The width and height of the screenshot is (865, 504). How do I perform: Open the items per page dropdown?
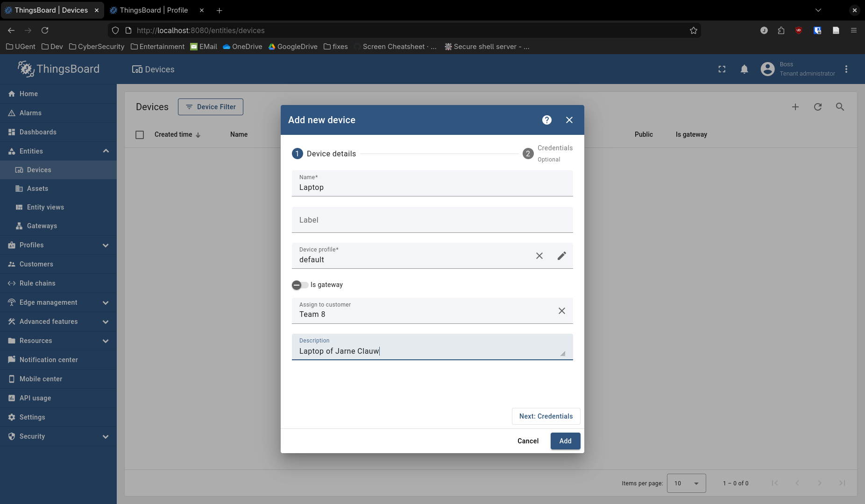point(686,483)
